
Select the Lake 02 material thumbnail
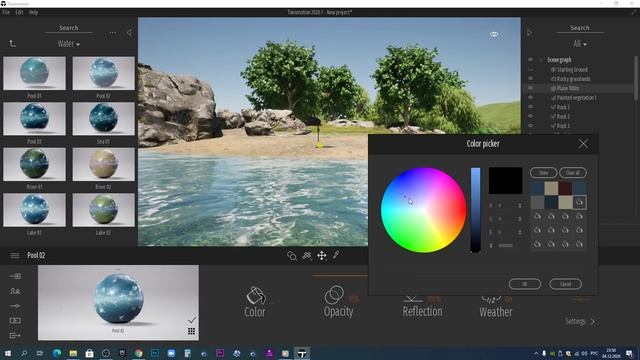(103, 210)
